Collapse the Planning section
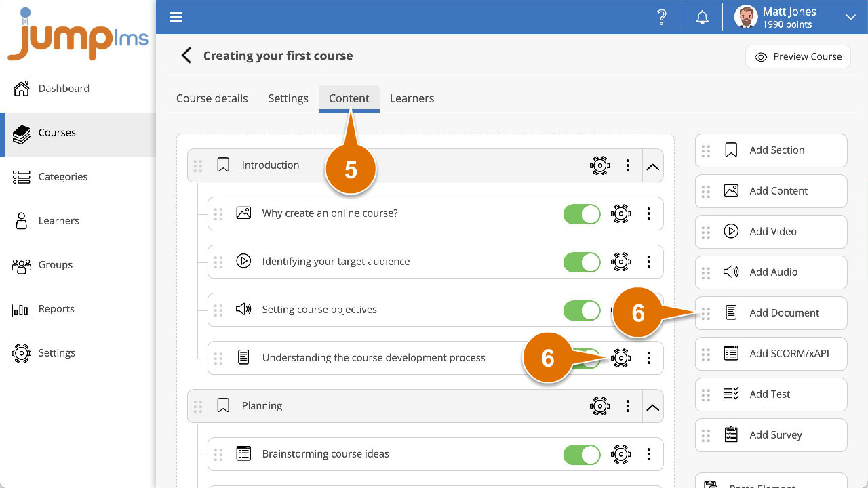The image size is (868, 488). point(653,407)
